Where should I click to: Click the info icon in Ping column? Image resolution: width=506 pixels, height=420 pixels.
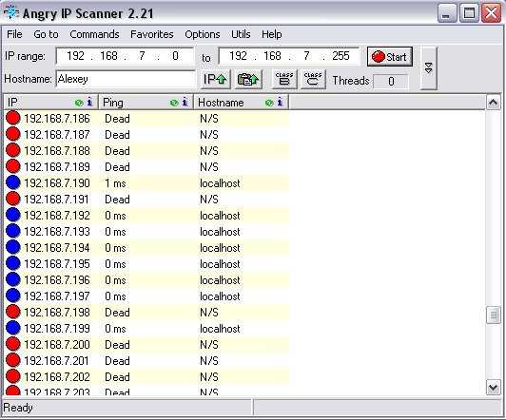[185, 103]
